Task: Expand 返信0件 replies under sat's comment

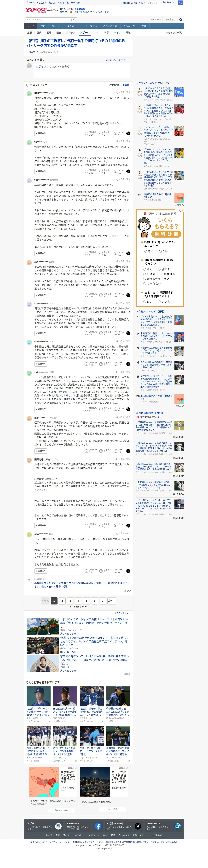Action: pos(41,364)
